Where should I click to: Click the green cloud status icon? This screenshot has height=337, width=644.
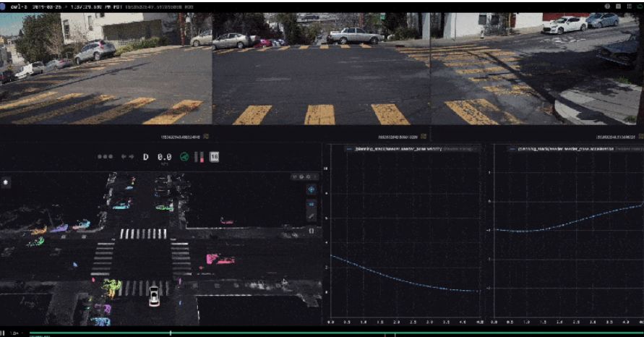639,7
